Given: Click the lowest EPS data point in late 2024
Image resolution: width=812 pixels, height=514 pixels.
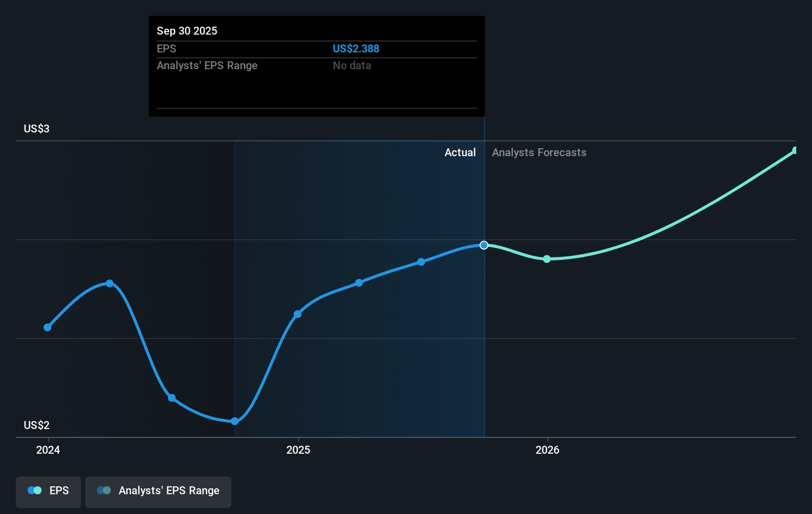Looking at the screenshot, I should click(235, 421).
